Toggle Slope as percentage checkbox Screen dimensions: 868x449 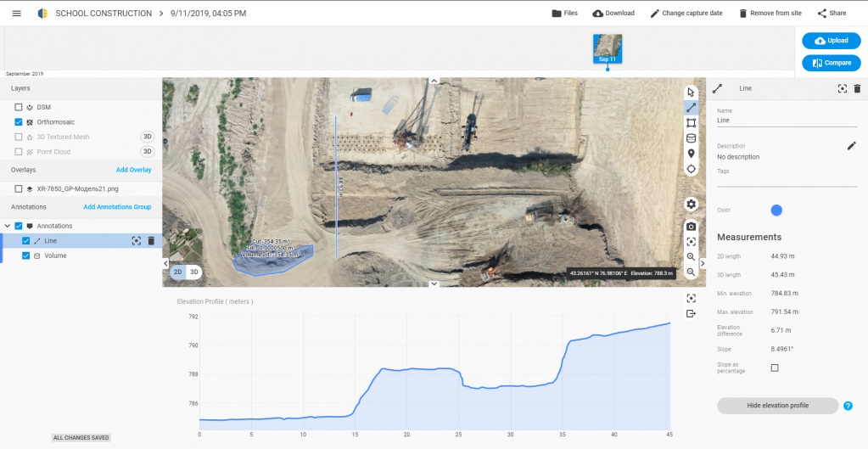pyautogui.click(x=774, y=368)
